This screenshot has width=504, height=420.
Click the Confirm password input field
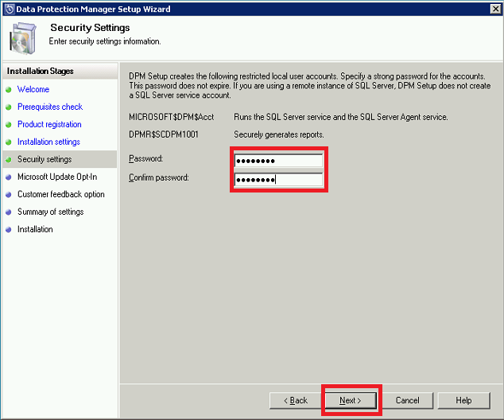(x=278, y=180)
